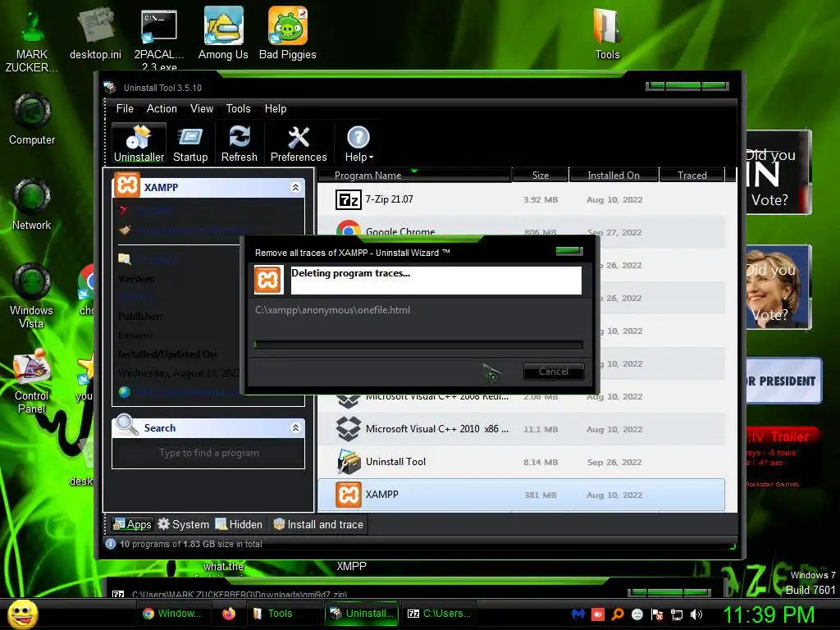The width and height of the screenshot is (840, 630).
Task: Click the '8.14 MB' Uninstall Tool size
Action: tap(541, 463)
